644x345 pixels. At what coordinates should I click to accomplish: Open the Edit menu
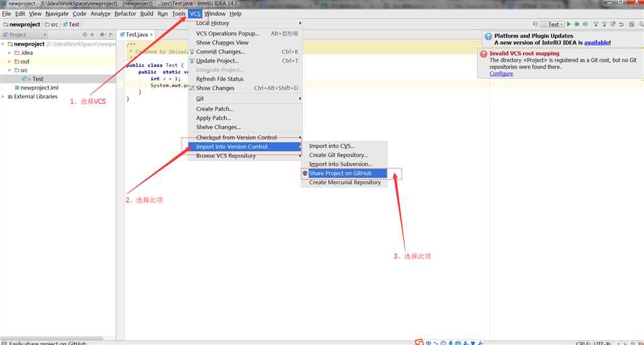(x=20, y=13)
